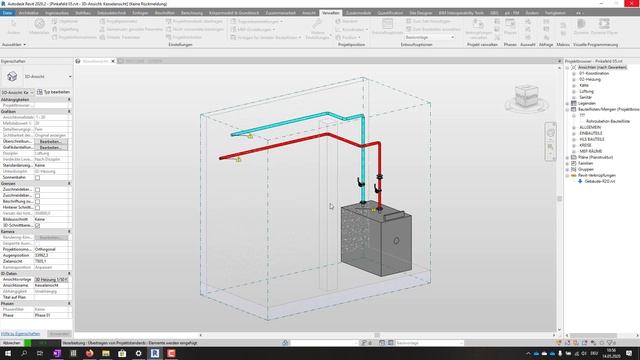This screenshot has width=640, height=360.
Task: Expand 02-Heizung in the project browser
Action: 574,79
